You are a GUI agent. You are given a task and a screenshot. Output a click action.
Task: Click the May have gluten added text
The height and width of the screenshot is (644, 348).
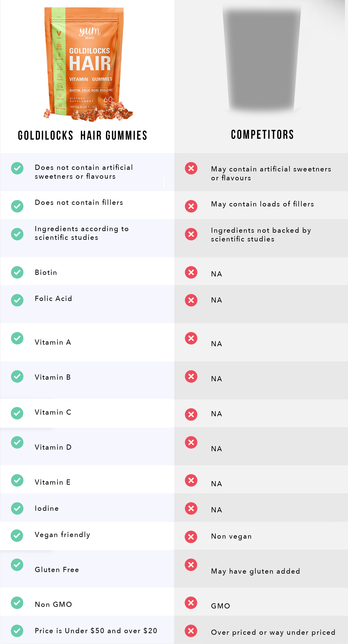click(256, 571)
